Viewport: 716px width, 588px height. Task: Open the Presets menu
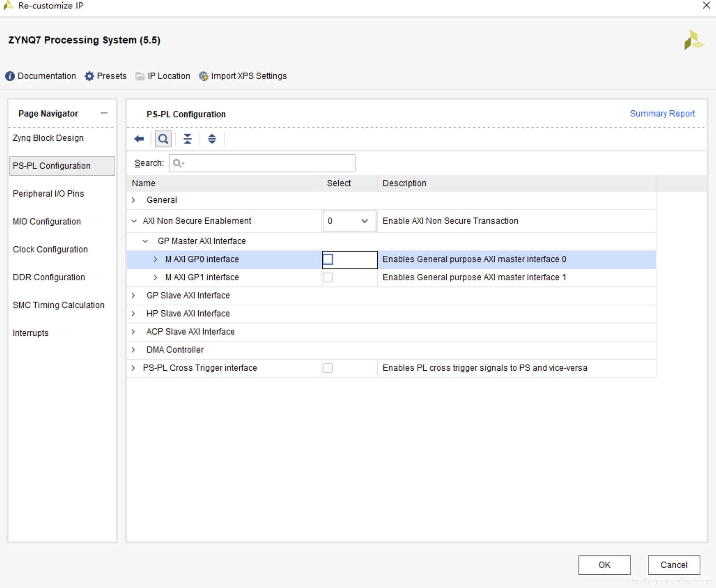pyautogui.click(x=111, y=76)
